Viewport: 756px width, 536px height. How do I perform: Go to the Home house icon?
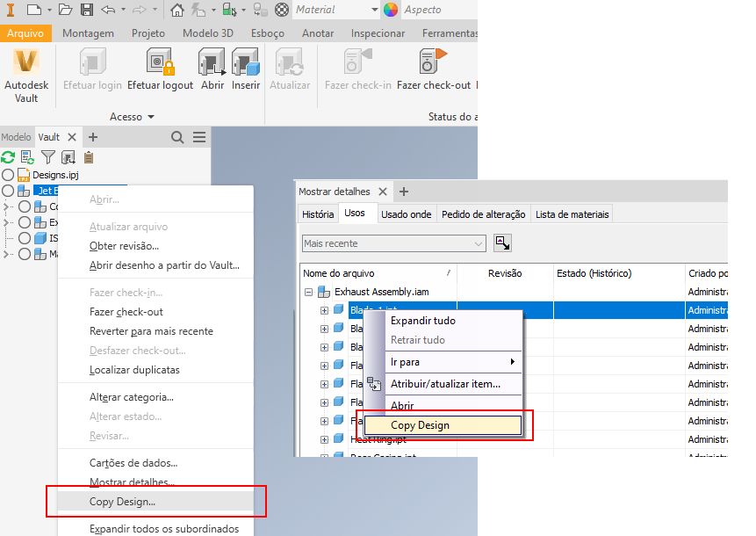tap(177, 10)
